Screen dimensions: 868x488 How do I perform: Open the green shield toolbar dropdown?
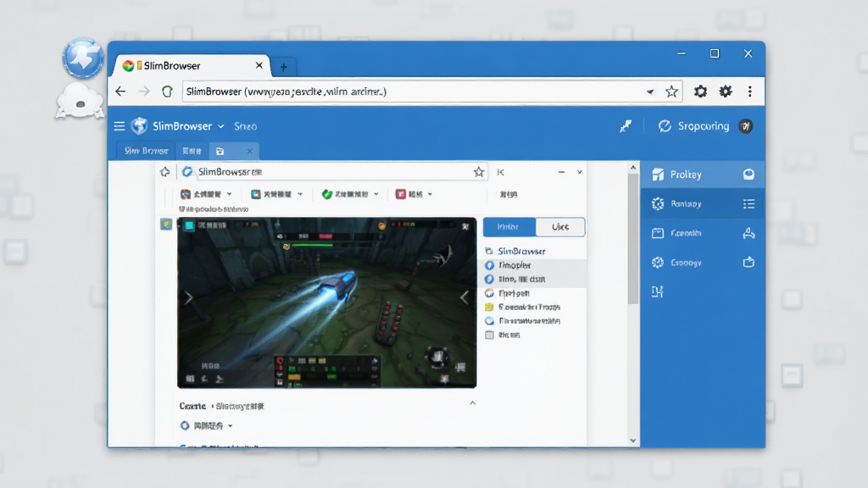tap(350, 194)
